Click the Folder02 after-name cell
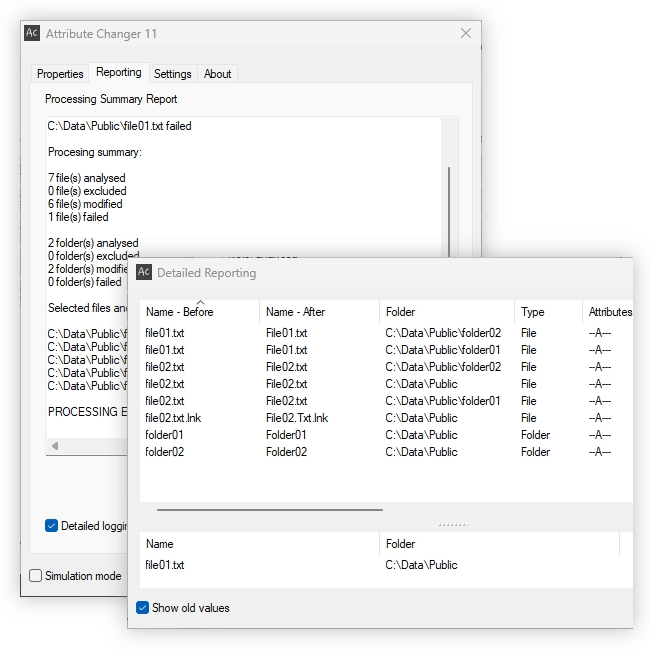 point(286,452)
